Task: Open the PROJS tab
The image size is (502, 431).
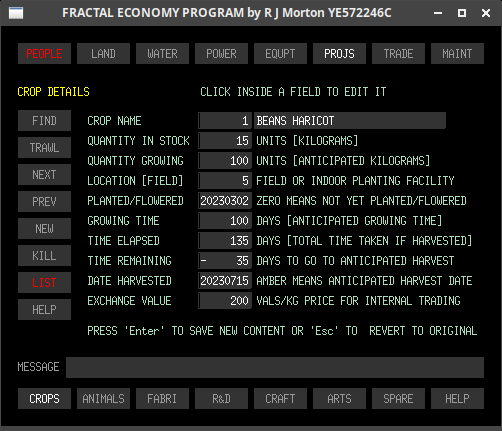Action: 339,54
